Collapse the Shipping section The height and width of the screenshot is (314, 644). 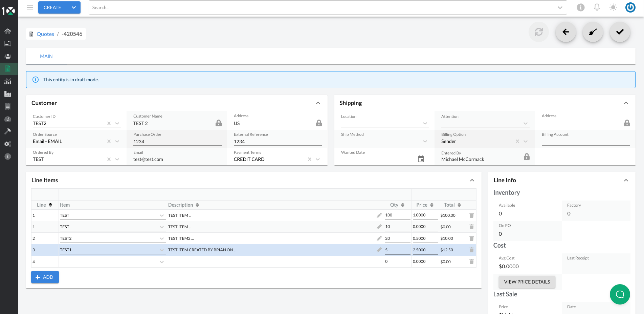pos(626,103)
